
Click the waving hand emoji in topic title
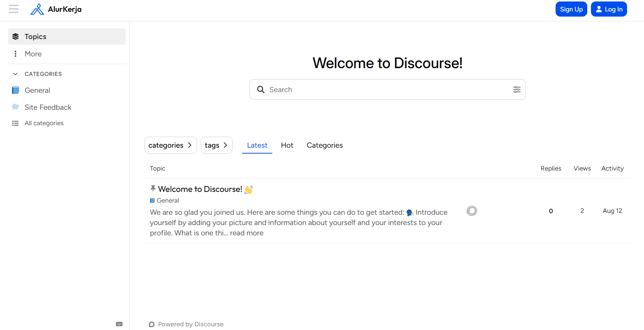(x=249, y=189)
